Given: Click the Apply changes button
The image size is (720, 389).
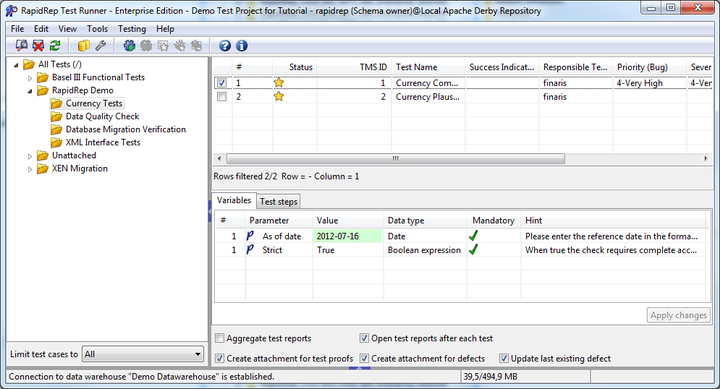Looking at the screenshot, I should click(678, 315).
